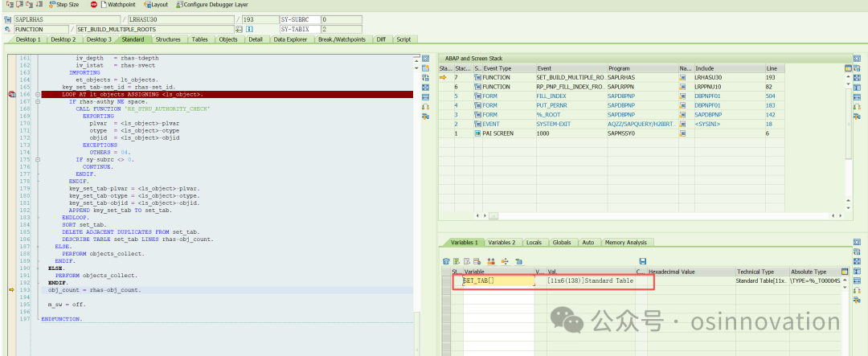Open the Auto variables tab

588,243
